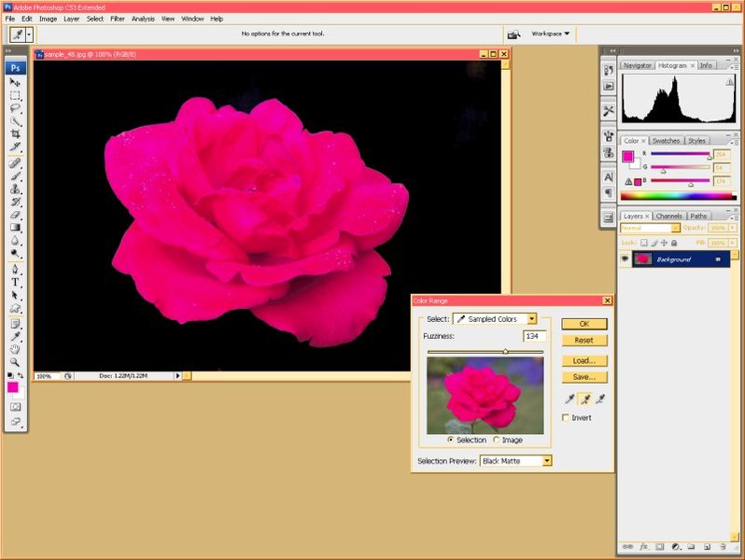Select the Move tool
745x560 pixels.
(x=16, y=82)
